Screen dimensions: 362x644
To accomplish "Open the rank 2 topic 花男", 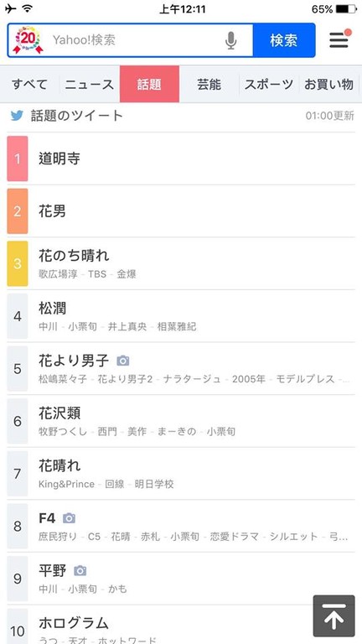I will 181,211.
